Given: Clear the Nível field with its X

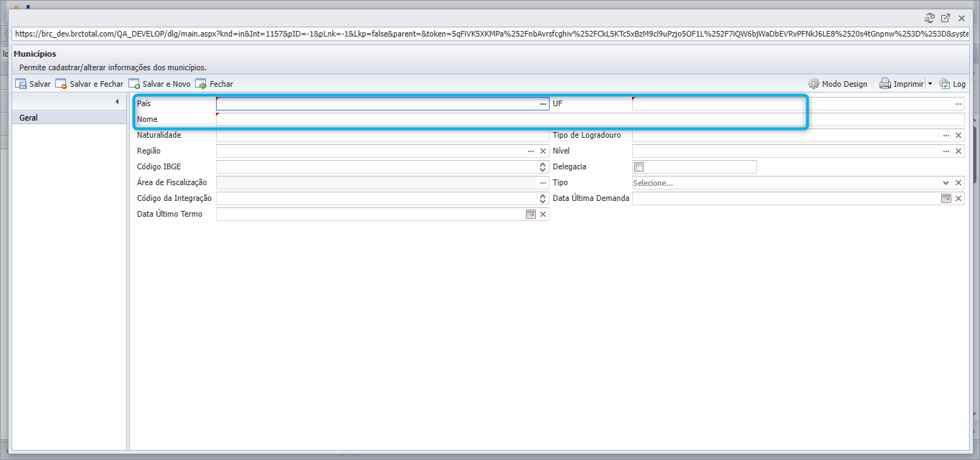Looking at the screenshot, I should point(958,151).
